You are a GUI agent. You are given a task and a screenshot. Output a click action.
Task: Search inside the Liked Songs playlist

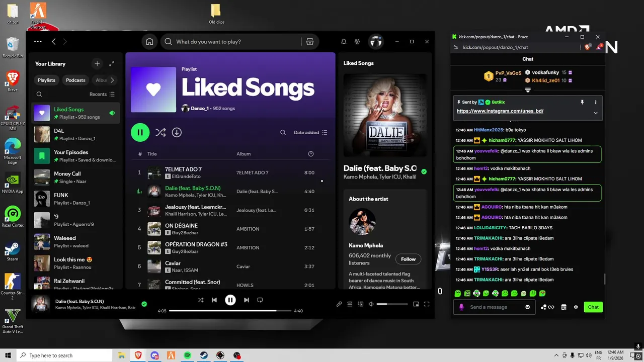[x=283, y=133]
